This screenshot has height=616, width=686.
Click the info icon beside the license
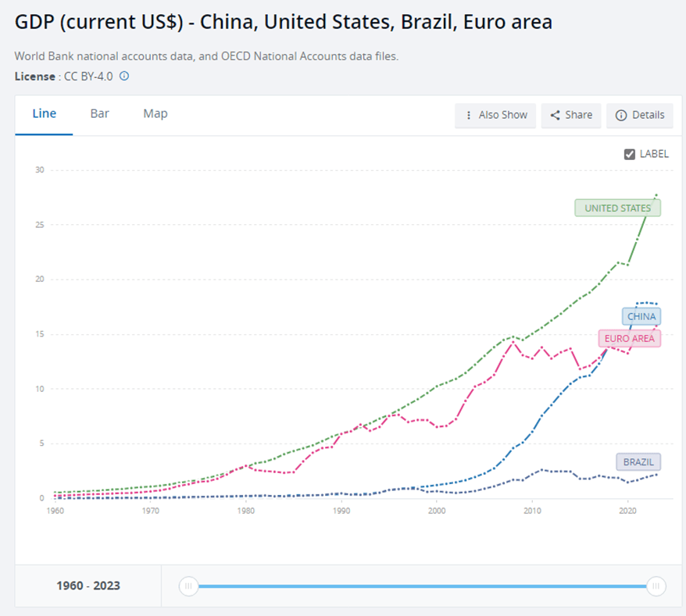pyautogui.click(x=124, y=77)
